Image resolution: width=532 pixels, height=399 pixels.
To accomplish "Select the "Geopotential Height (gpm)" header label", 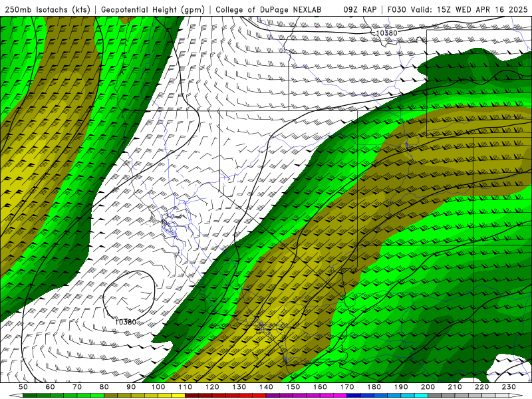I will coord(153,9).
